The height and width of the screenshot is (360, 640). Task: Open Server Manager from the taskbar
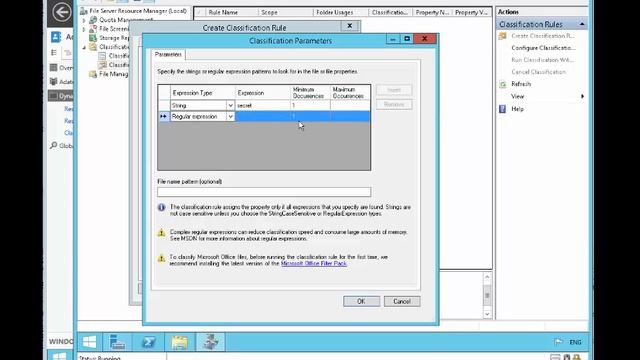117,342
